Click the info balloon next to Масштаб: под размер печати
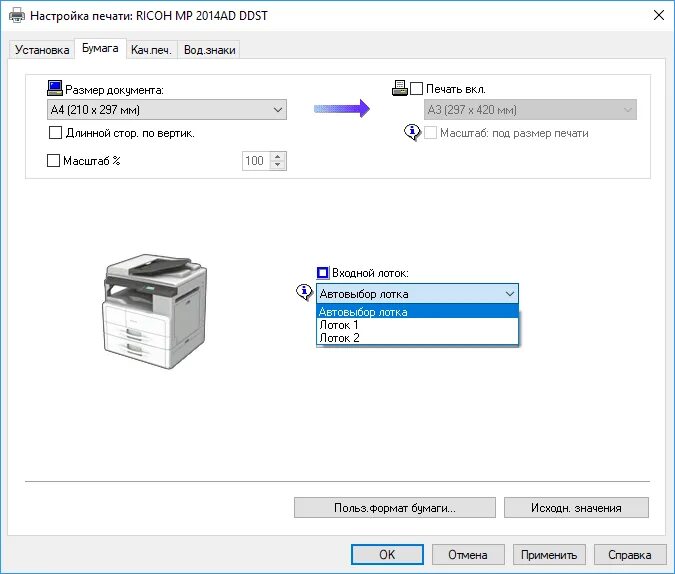The width and height of the screenshot is (675, 574). [412, 132]
